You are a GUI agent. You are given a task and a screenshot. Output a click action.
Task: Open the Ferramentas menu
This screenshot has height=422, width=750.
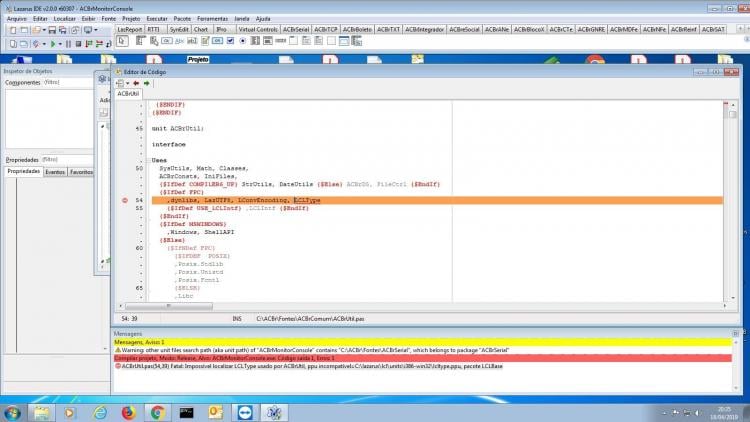[x=212, y=19]
